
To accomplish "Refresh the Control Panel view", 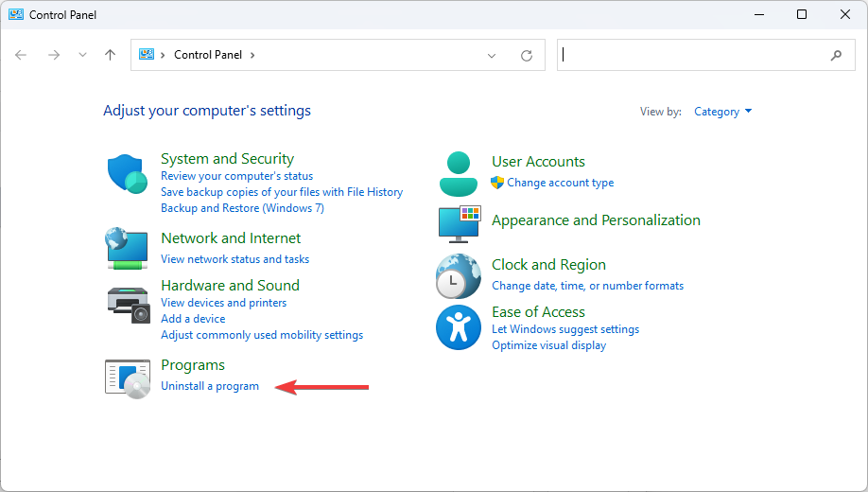I will 527,56.
